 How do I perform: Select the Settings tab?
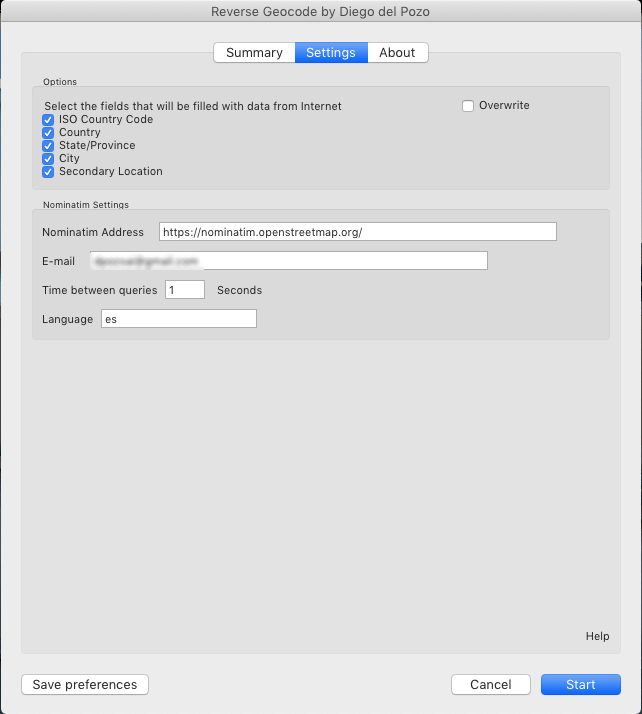point(331,53)
